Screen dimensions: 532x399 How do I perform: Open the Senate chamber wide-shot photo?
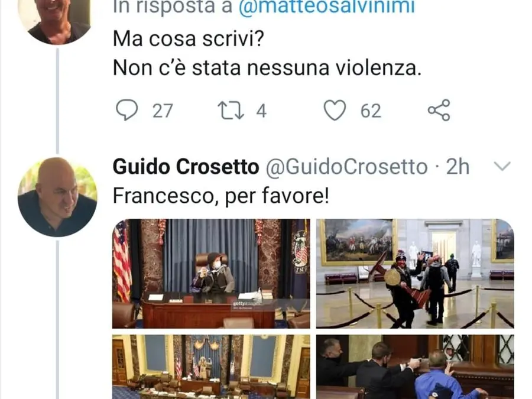pyautogui.click(x=211, y=366)
